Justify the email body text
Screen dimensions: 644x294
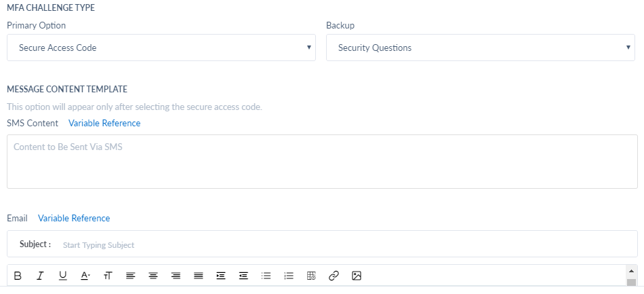[199, 276]
